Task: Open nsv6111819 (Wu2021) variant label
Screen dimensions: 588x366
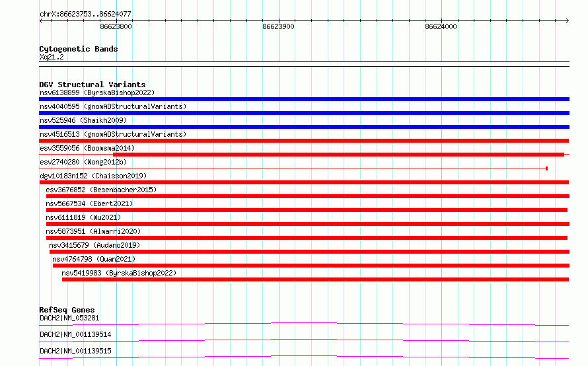Action: click(83, 217)
